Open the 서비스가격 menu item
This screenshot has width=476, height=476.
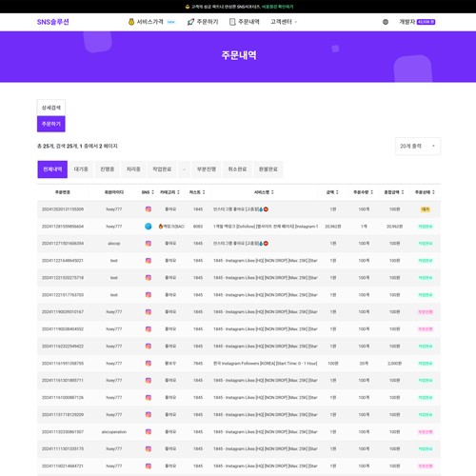(x=151, y=22)
